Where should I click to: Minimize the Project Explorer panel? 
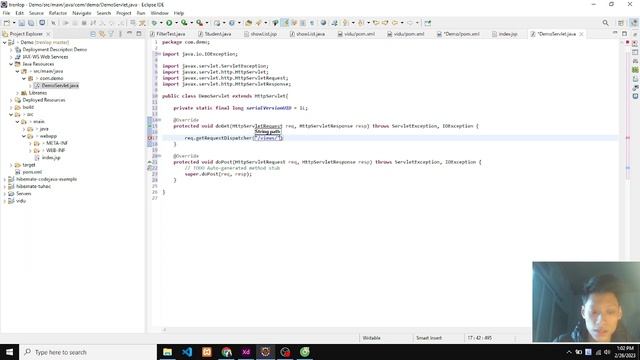129,33
